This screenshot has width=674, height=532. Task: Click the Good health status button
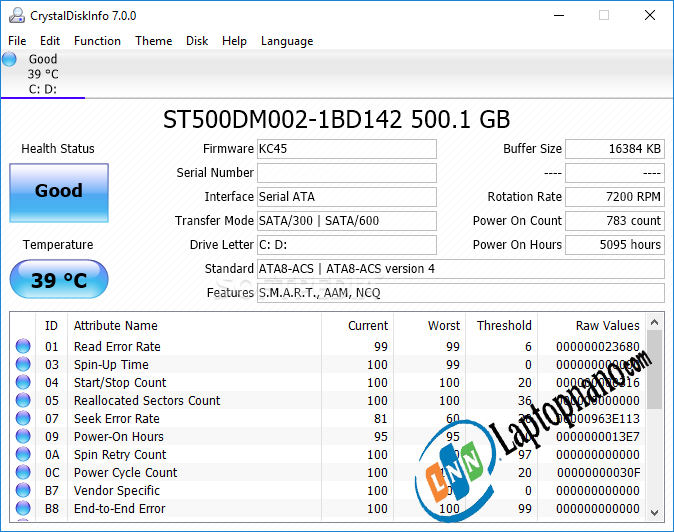(59, 193)
